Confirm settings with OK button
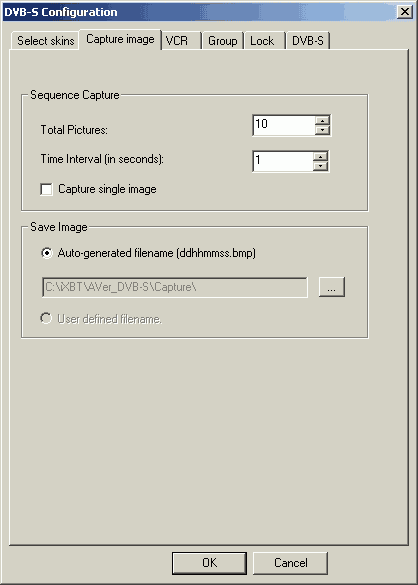This screenshot has height=585, width=418. (x=209, y=563)
